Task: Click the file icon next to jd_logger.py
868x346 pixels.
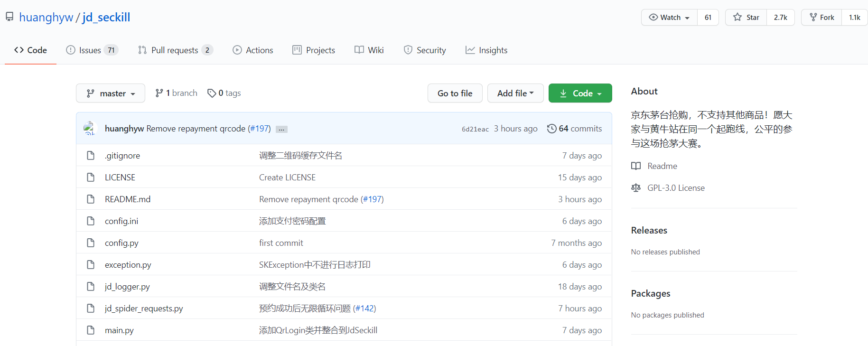Action: (91, 286)
